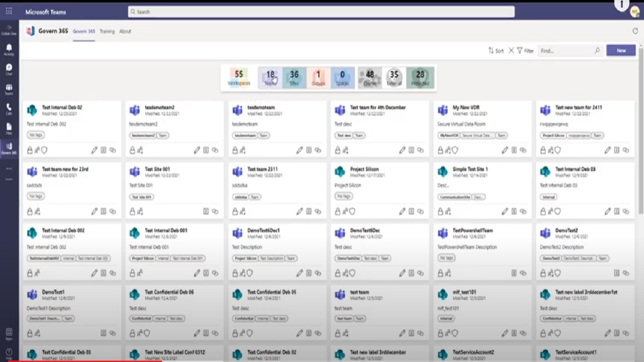The height and width of the screenshot is (362, 644).
Task: Clear filters with the X icon beside Filter
Action: pos(511,51)
